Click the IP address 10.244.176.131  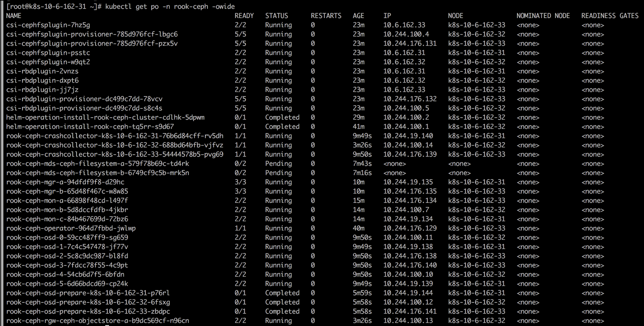tap(410, 43)
